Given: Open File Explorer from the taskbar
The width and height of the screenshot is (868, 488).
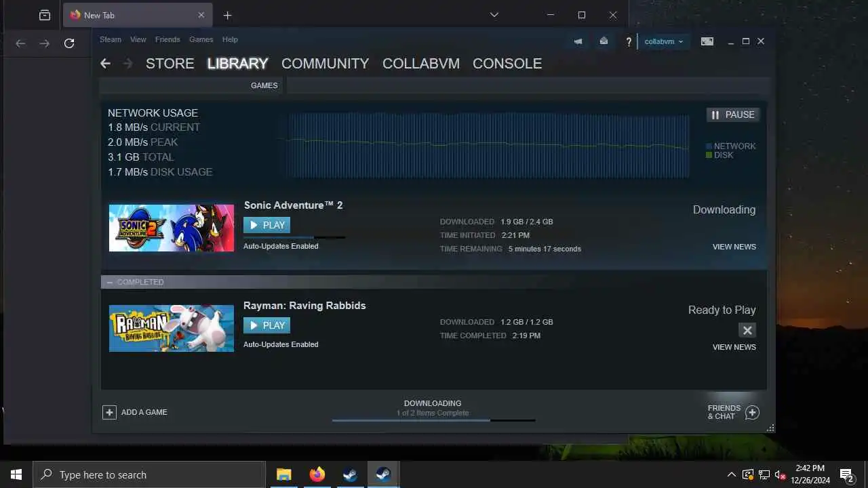Looking at the screenshot, I should click(283, 474).
